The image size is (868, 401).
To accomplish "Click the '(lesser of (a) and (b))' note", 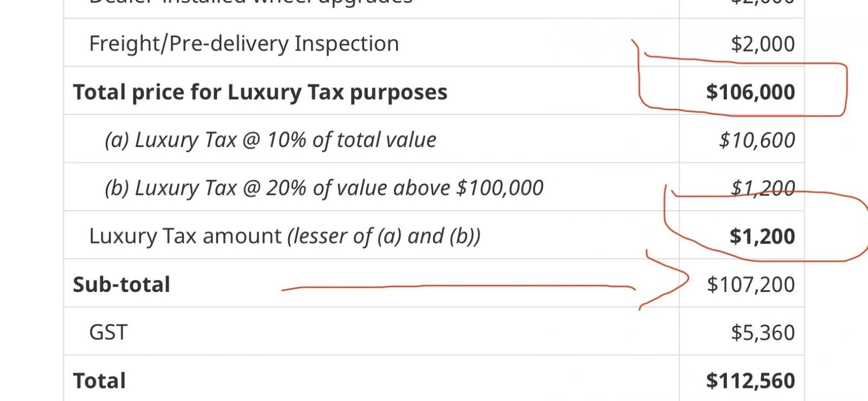I will 384,236.
